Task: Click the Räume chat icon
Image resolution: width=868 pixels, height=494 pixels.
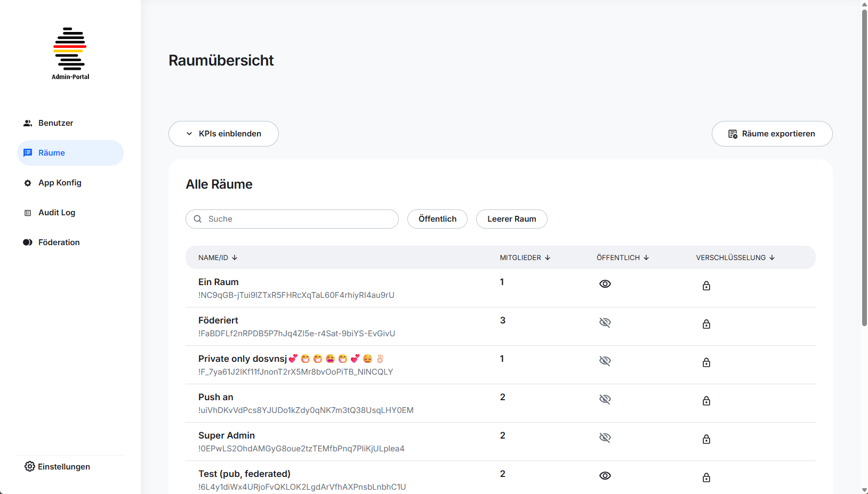Action: (28, 153)
